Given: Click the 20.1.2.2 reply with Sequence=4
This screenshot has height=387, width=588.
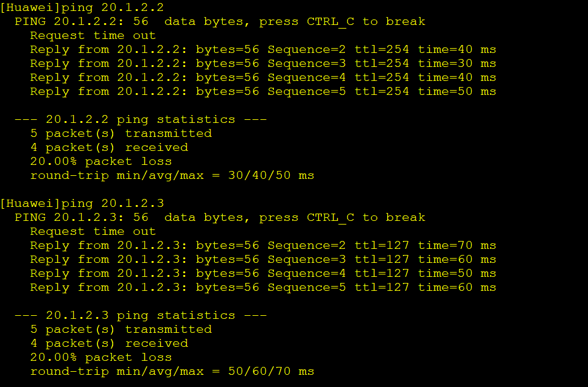Looking at the screenshot, I should (x=263, y=78).
